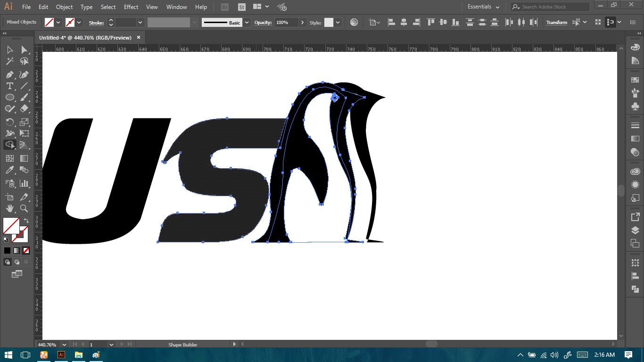Select the Free Transform tool

click(24, 133)
